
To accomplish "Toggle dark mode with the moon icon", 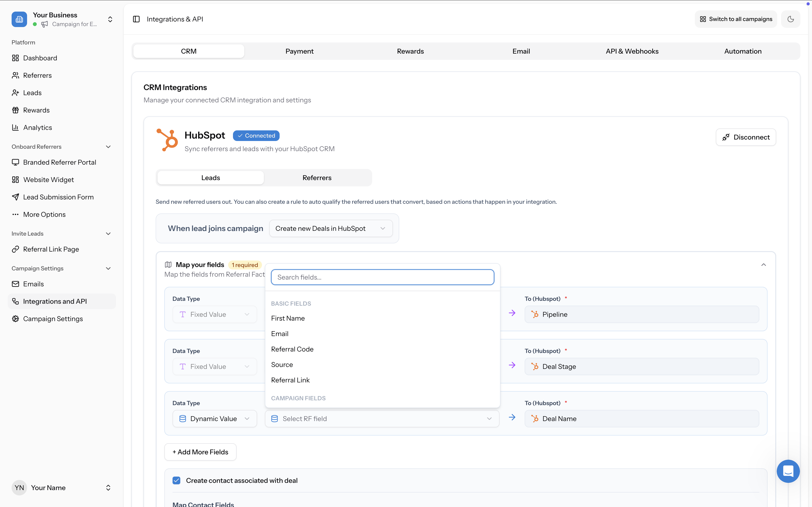I will pos(790,19).
